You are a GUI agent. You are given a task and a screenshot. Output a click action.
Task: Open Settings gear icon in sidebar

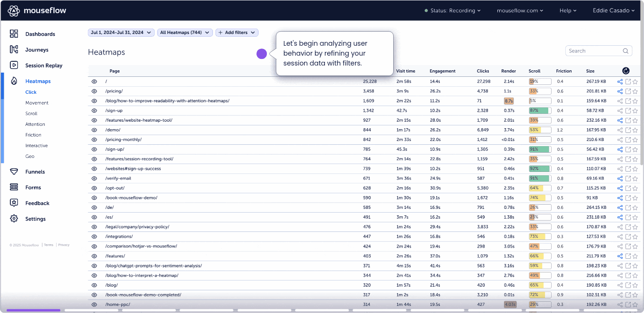14,219
